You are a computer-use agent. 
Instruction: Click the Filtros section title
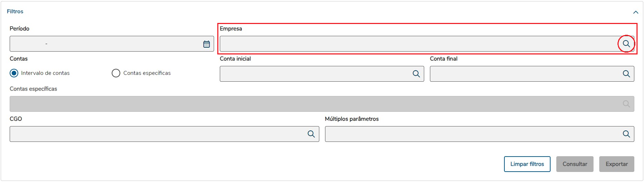pos(15,11)
